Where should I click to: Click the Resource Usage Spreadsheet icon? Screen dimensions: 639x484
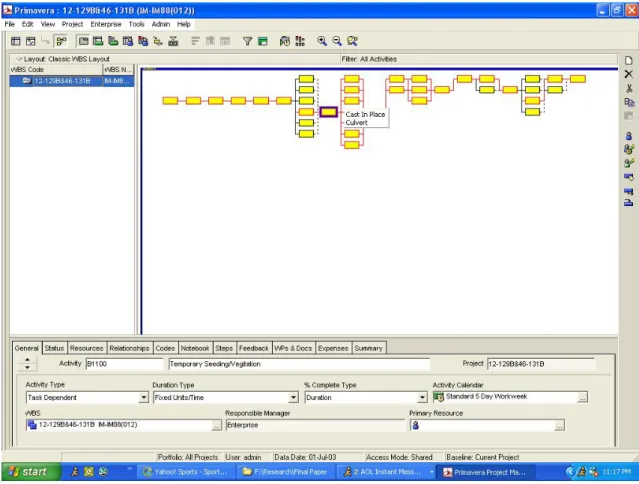click(x=128, y=41)
